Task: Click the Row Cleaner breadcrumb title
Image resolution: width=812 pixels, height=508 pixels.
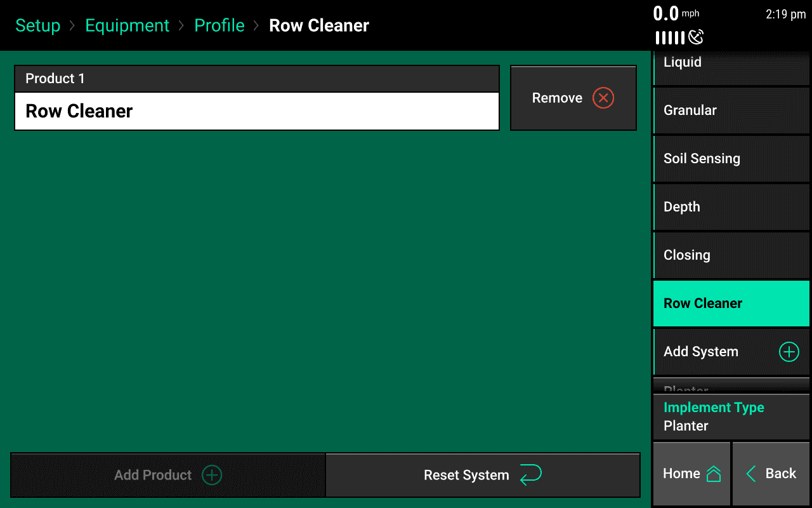Action: pyautogui.click(x=319, y=25)
